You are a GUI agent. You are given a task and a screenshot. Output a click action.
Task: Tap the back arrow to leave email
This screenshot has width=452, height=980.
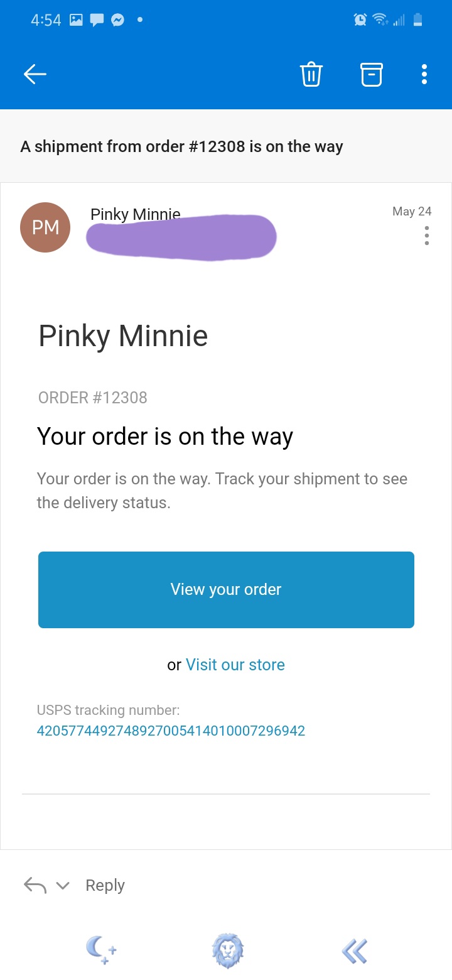point(35,74)
